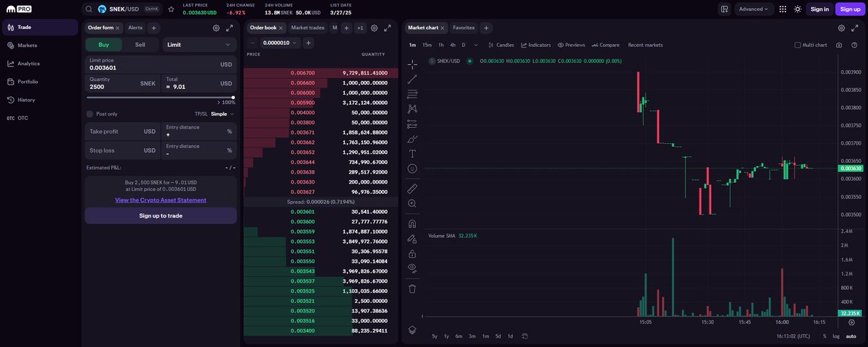Open the 0.0000010 price grouping dropdown

(279, 43)
